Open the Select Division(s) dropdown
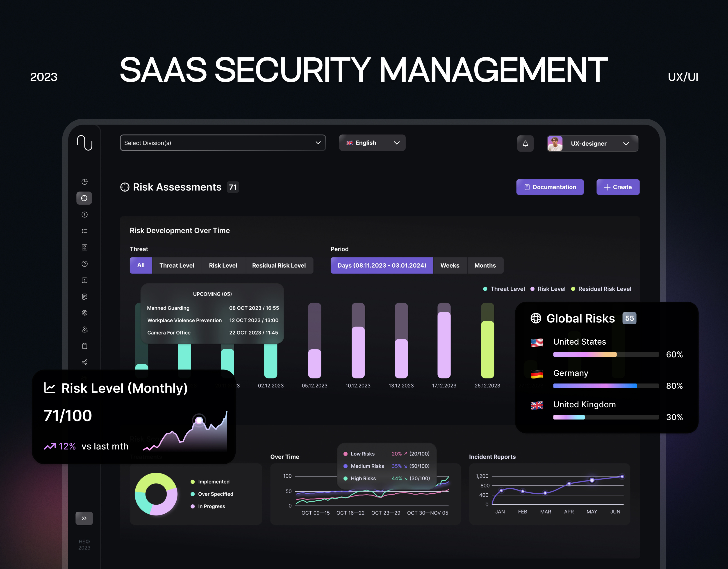 [x=223, y=142]
